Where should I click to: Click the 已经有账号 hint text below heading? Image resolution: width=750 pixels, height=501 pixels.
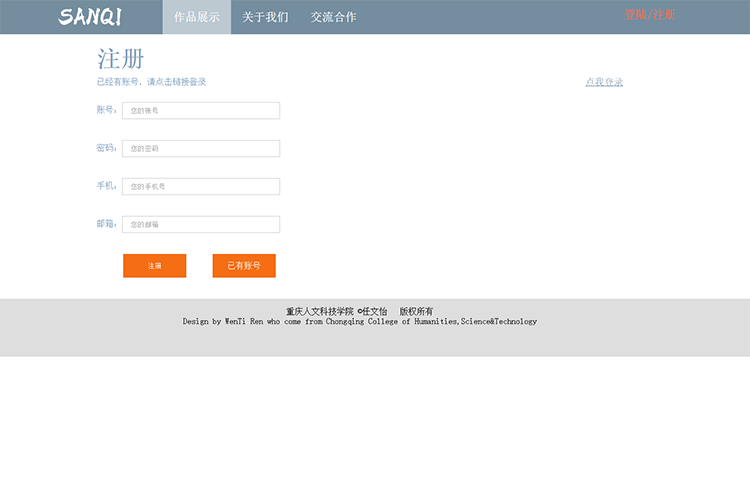(151, 82)
